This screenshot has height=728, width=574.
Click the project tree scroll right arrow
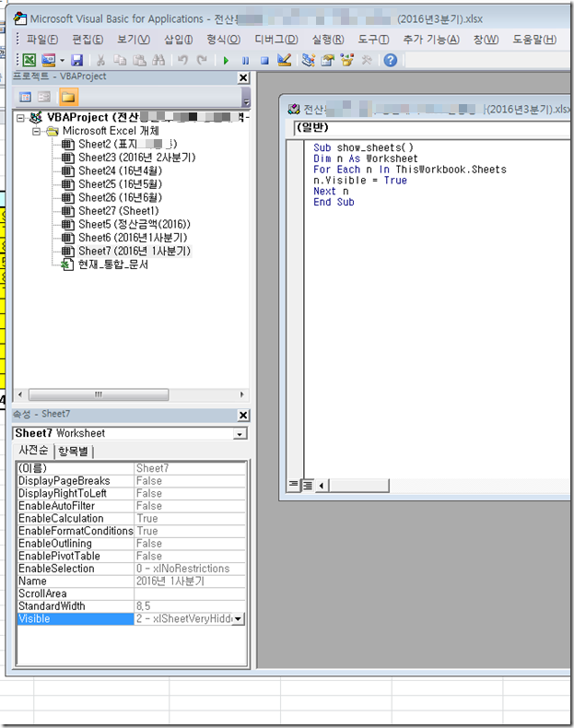pos(241,395)
